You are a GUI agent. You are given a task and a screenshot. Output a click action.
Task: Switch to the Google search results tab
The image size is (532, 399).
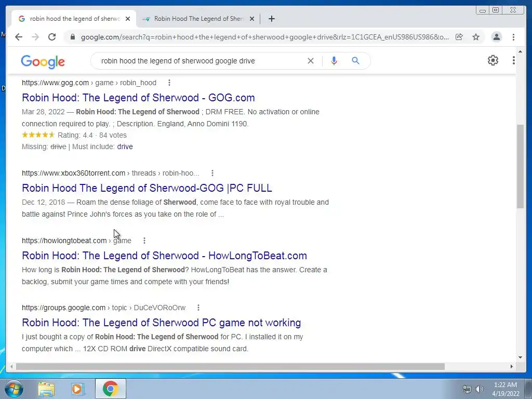(74, 19)
